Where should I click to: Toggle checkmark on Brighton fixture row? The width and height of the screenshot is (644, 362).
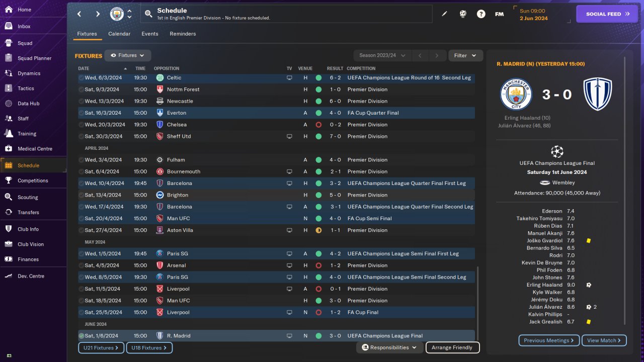(81, 195)
